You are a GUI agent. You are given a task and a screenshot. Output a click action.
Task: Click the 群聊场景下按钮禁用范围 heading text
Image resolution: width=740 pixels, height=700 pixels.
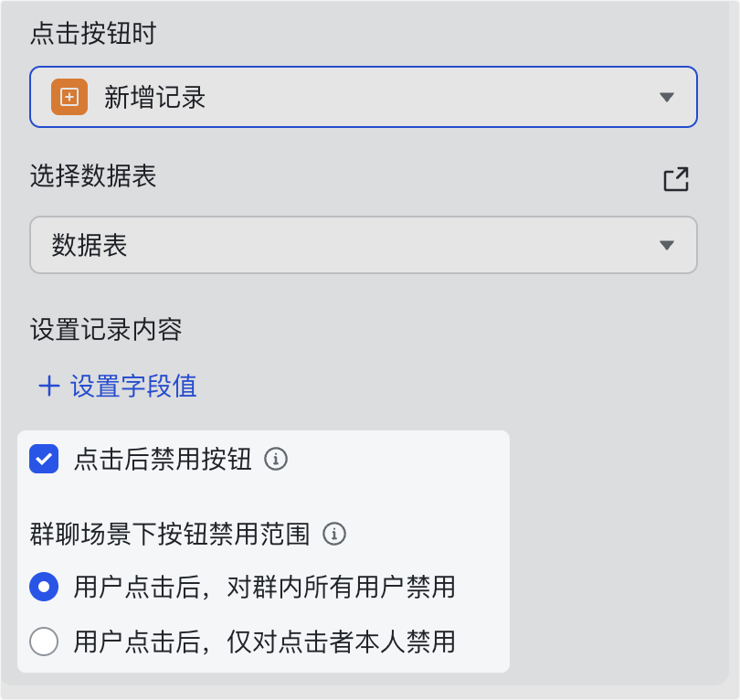point(170,534)
